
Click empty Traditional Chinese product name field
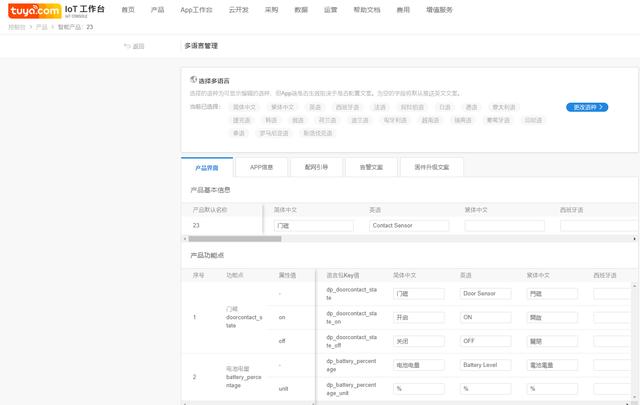pyautogui.click(x=504, y=225)
